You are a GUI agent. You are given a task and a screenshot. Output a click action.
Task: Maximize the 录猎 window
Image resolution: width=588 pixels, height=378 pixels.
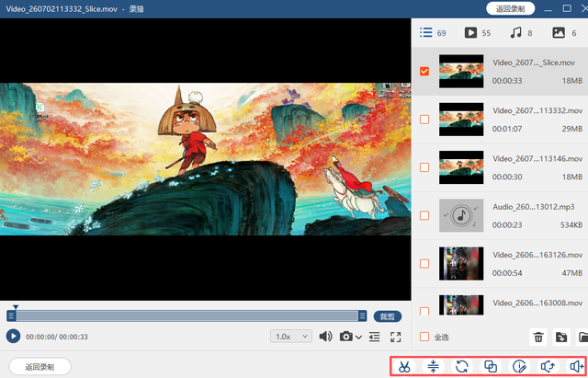click(567, 8)
